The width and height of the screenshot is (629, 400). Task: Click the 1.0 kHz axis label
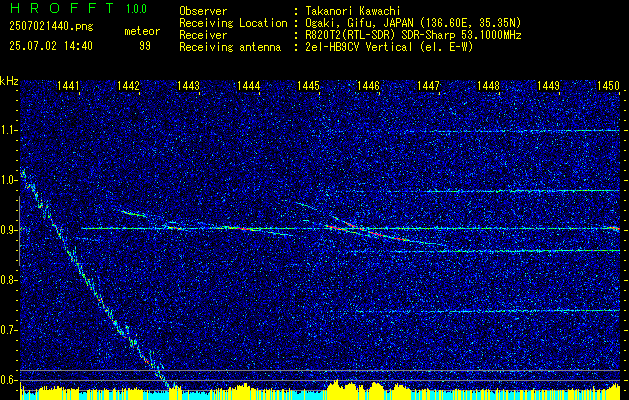click(x=8, y=180)
